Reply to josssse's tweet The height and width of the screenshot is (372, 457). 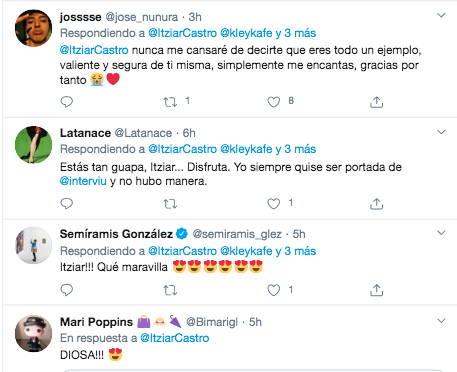tap(67, 102)
